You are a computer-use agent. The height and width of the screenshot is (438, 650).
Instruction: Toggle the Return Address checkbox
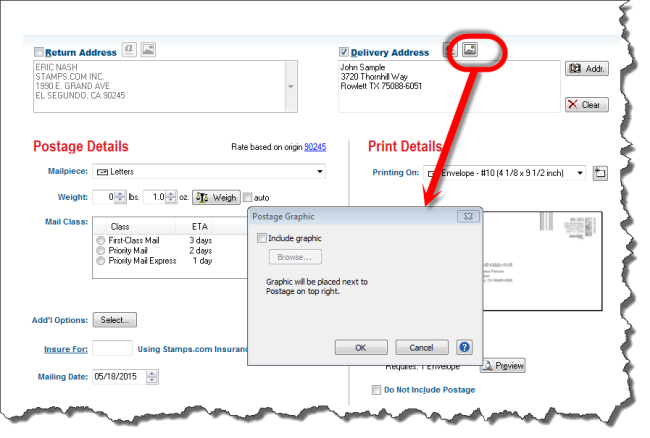tap(39, 52)
